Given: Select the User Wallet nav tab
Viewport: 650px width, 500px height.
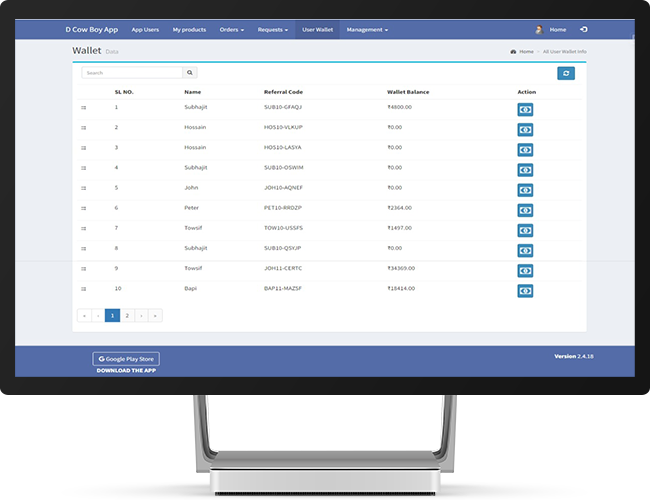Looking at the screenshot, I should pyautogui.click(x=317, y=30).
